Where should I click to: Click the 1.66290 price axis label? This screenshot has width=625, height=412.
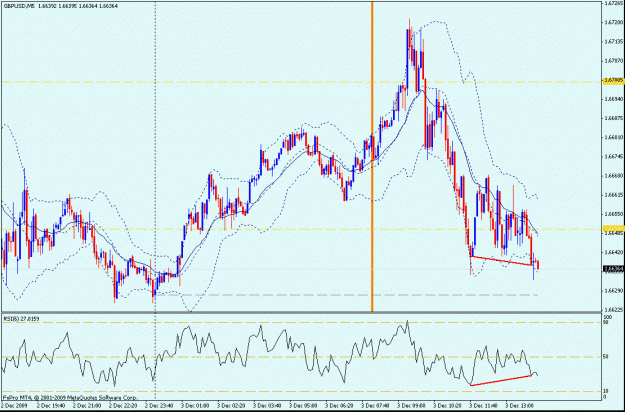(x=614, y=290)
